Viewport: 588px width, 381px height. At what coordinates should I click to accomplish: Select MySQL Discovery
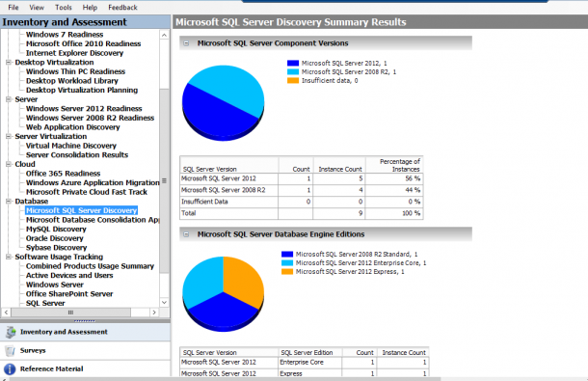[56, 229]
